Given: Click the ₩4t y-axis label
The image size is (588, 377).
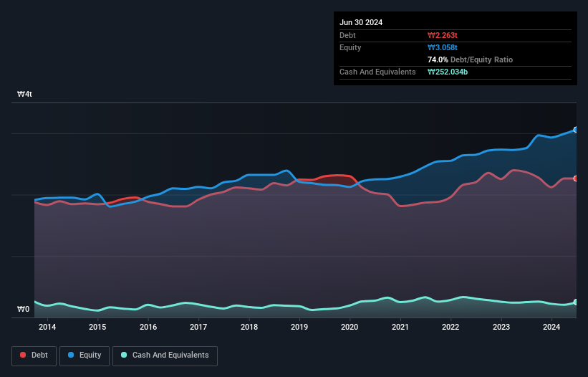Looking at the screenshot, I should pos(25,94).
